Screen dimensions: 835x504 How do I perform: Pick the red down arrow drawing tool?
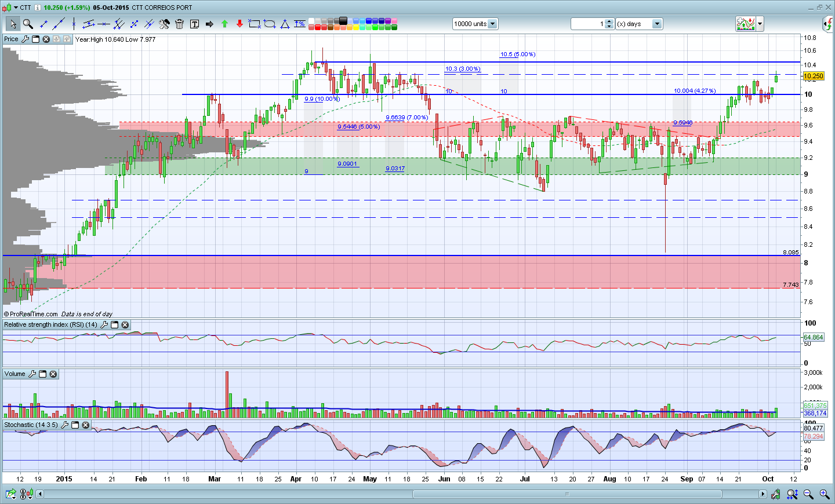239,24
